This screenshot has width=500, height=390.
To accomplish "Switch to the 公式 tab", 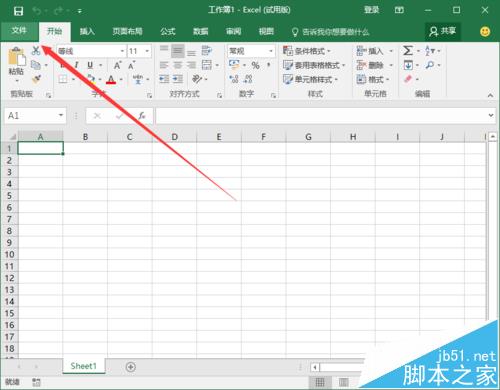I will click(x=168, y=31).
